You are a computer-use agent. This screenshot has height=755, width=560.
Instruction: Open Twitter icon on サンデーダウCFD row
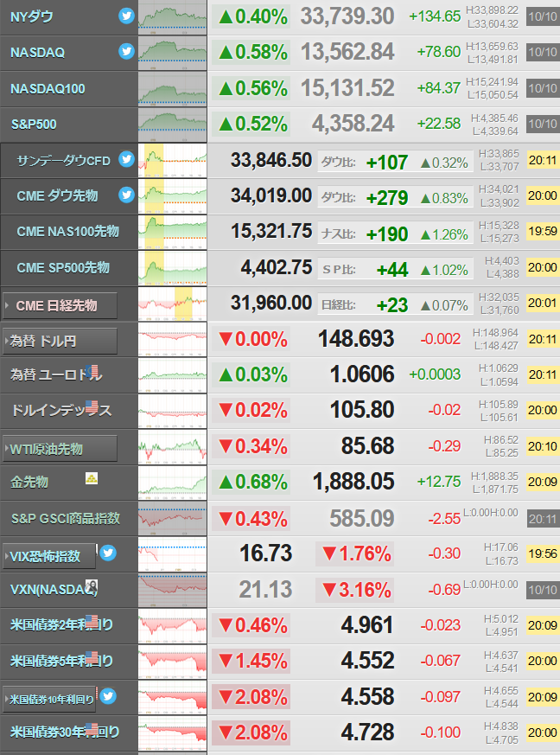tap(126, 159)
